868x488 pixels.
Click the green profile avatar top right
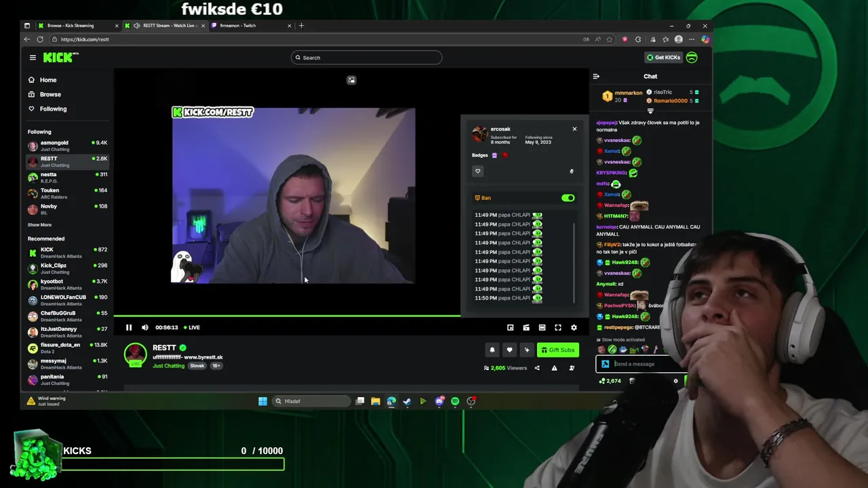[x=692, y=58]
